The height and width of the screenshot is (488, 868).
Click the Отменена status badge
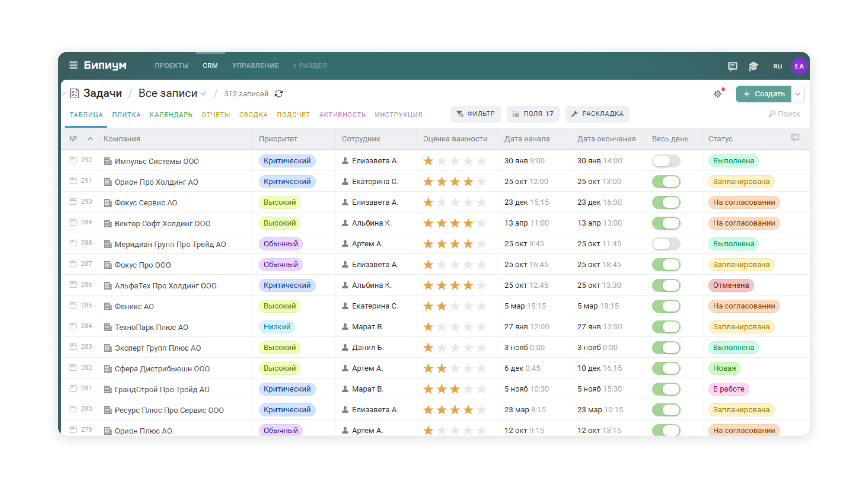[x=731, y=285]
